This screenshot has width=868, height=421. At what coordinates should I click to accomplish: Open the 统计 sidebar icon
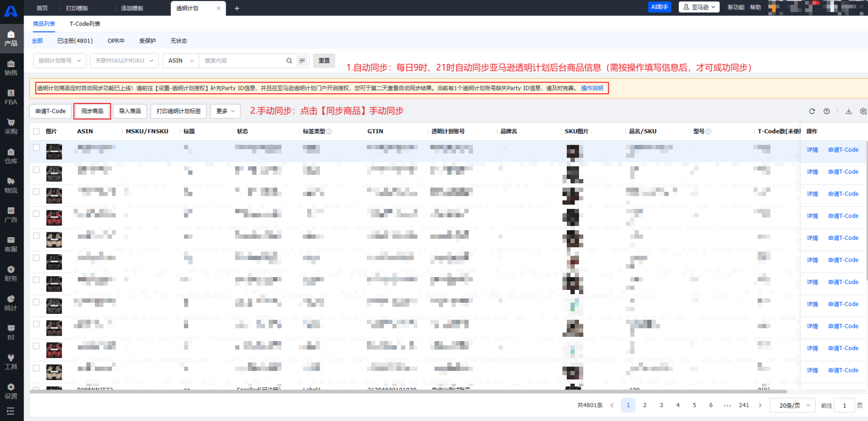(x=11, y=303)
